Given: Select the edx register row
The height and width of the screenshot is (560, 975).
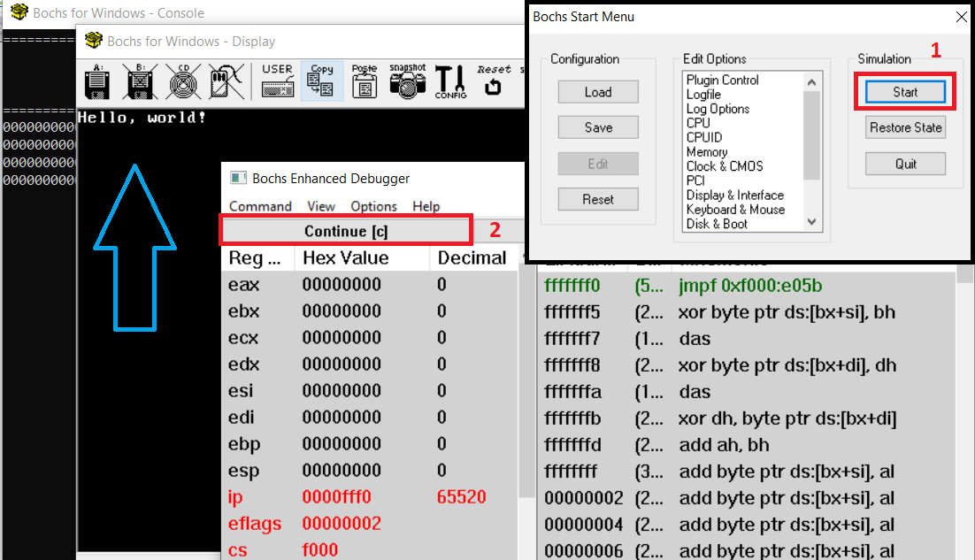Looking at the screenshot, I should pos(370,364).
